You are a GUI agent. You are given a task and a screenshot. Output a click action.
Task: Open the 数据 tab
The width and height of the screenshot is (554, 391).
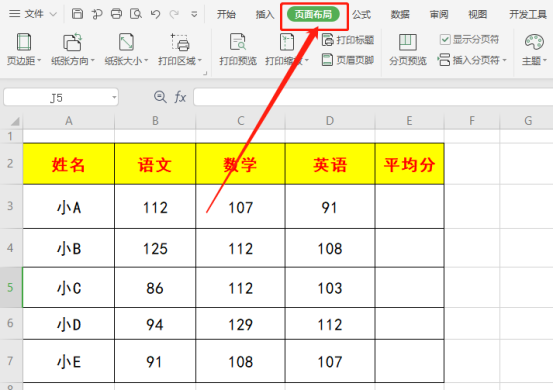pos(400,14)
